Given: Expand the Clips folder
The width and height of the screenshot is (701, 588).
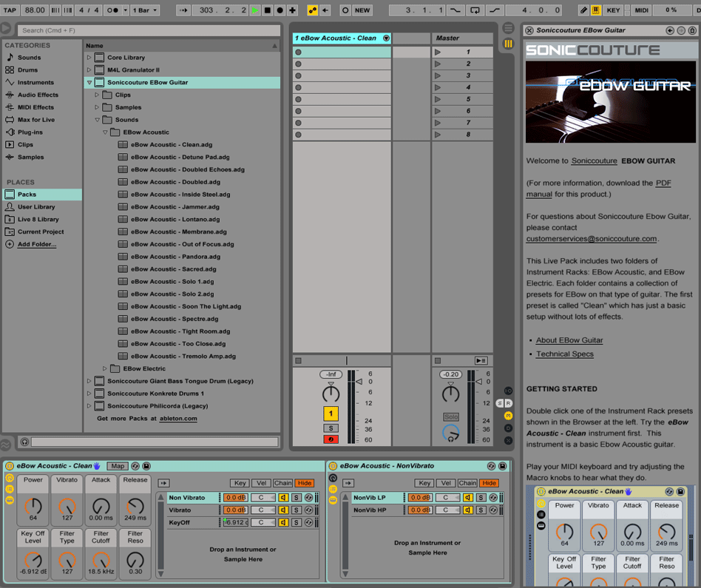Looking at the screenshot, I should tap(97, 95).
